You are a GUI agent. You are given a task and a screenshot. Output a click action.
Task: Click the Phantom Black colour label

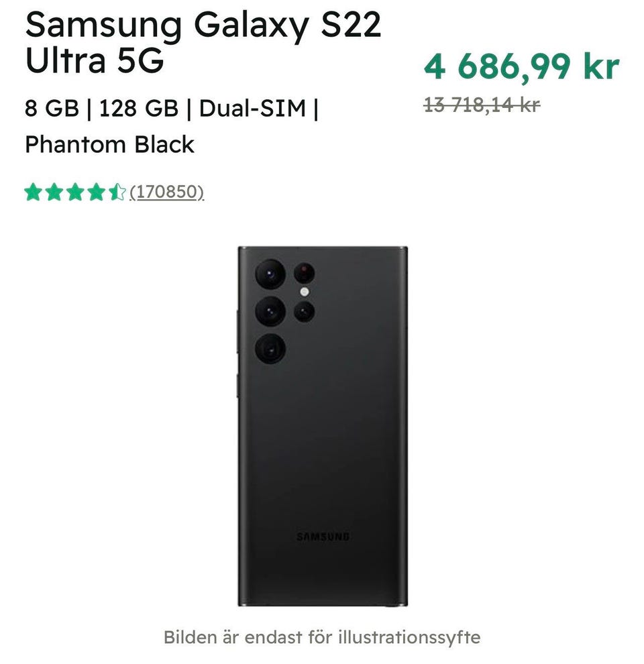coord(109,144)
